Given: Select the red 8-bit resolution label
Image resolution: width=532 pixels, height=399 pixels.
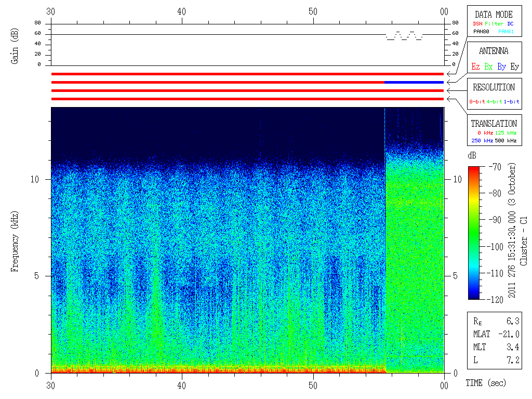Looking at the screenshot, I should (477, 101).
